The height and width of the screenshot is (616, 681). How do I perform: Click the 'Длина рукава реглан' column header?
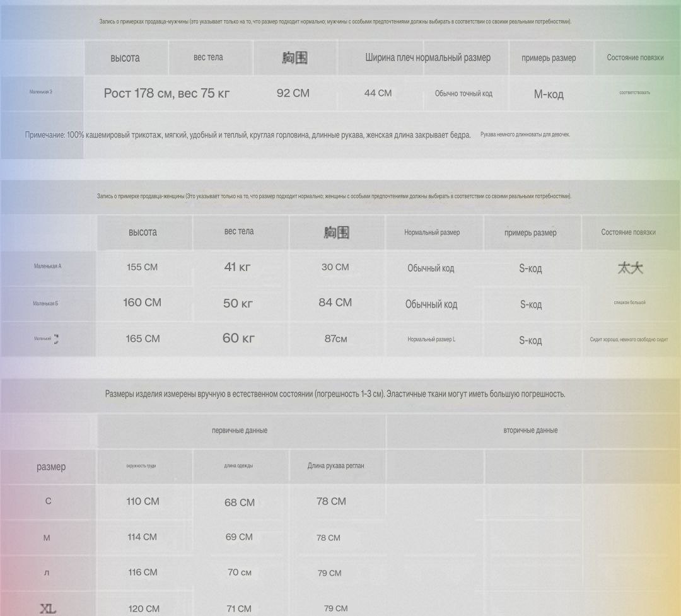335,466
